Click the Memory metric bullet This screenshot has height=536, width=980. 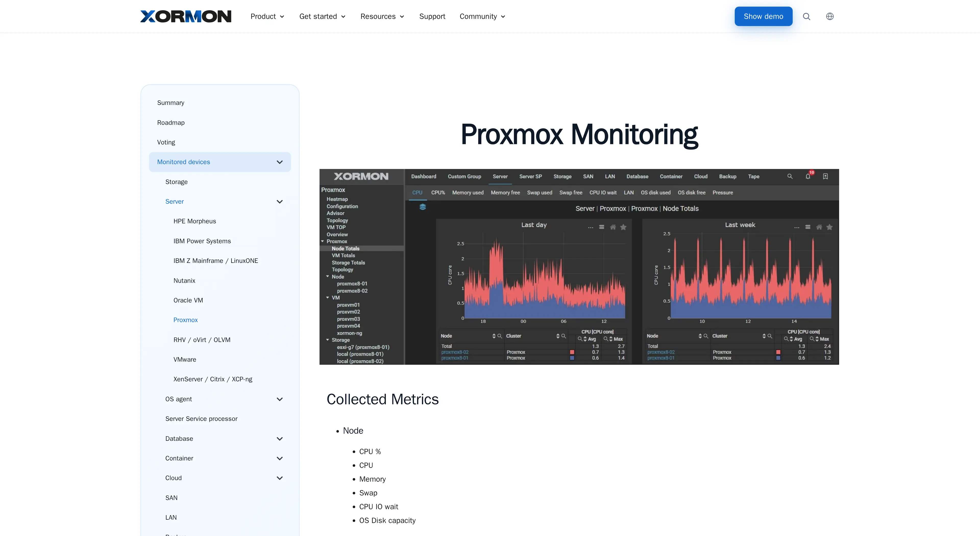(x=372, y=479)
